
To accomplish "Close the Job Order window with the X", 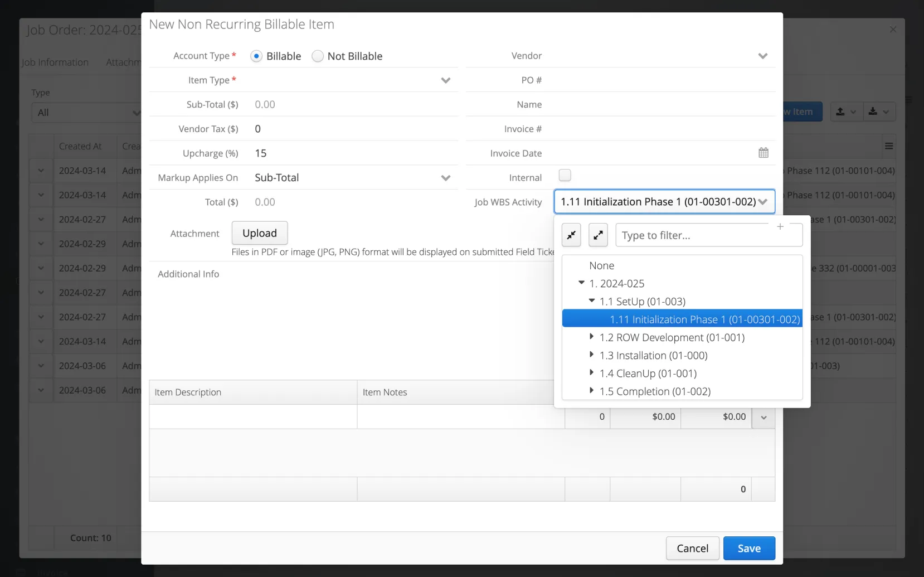I will [893, 29].
